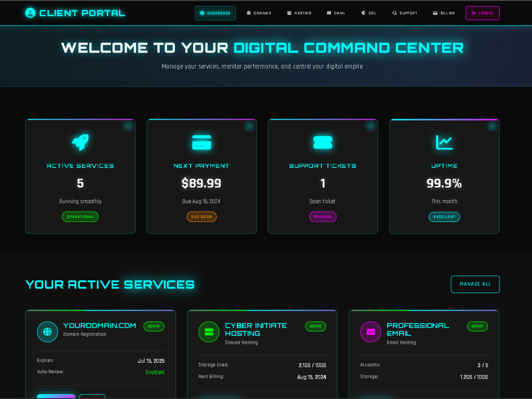The width and height of the screenshot is (532, 399).
Task: Click the Professional Email title
Action: pyautogui.click(x=418, y=329)
